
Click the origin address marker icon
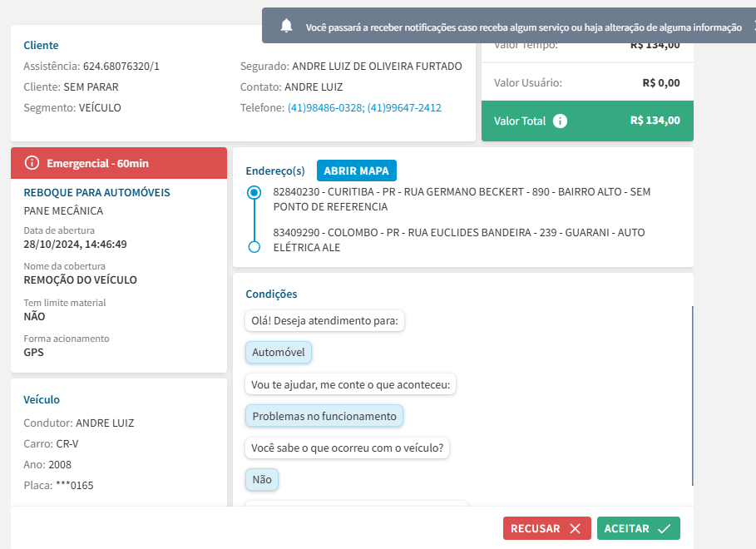coord(254,192)
